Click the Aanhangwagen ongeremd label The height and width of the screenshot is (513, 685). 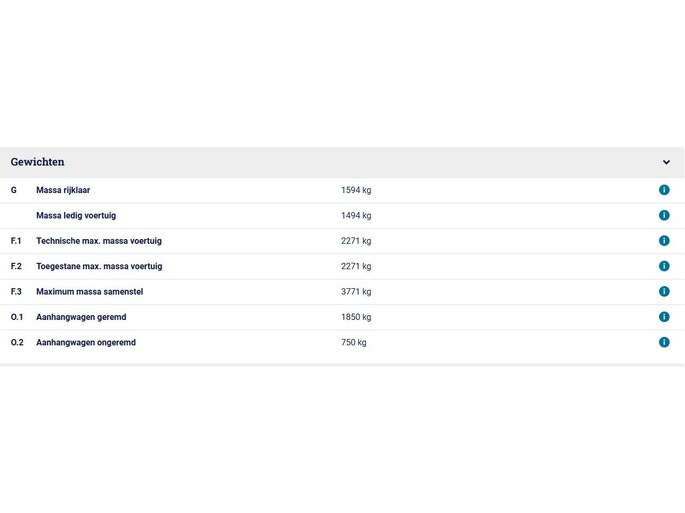coord(86,343)
